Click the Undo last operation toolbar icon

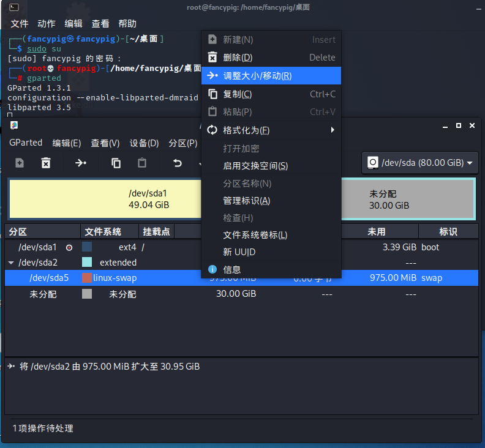(177, 163)
